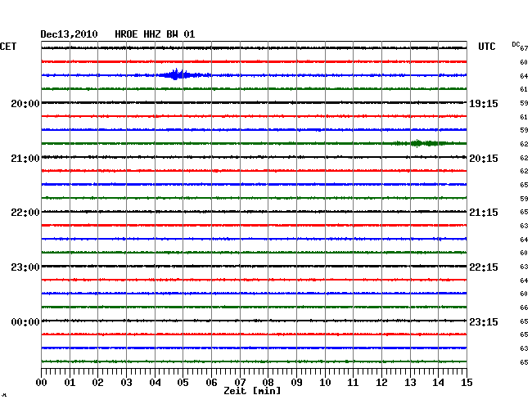532x404 pixels.
Task: Click the 20:15 UTC time label
Action: (484, 159)
